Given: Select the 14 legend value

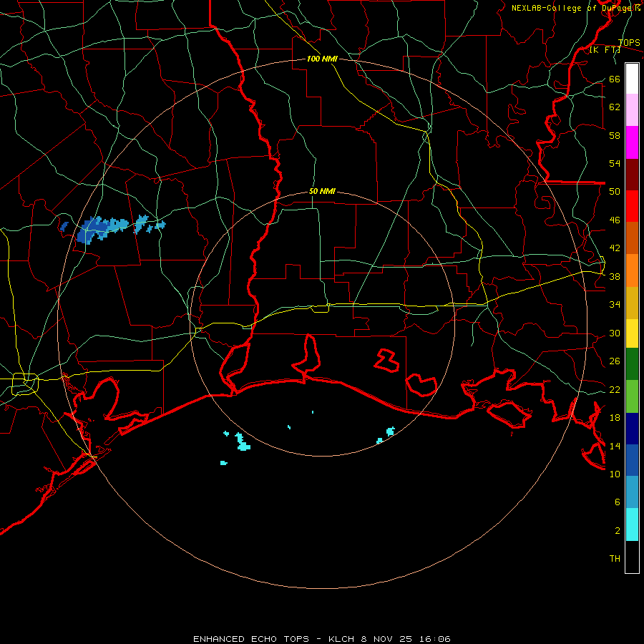Looking at the screenshot, I should [x=615, y=446].
